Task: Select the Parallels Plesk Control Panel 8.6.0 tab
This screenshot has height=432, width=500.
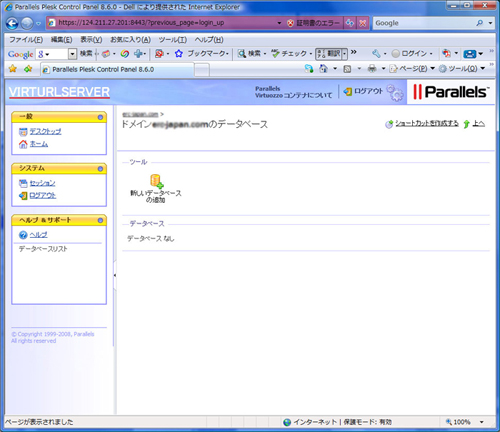Action: click(x=117, y=69)
